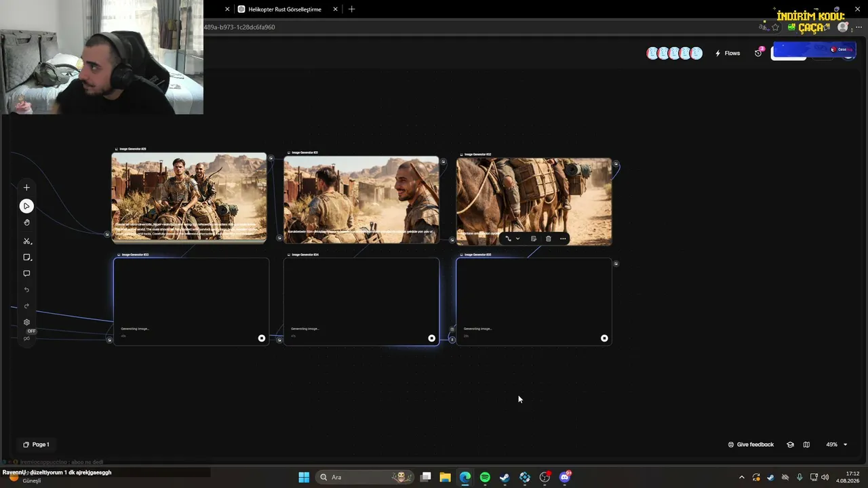
Task: Open the map view icon
Action: [806, 445]
